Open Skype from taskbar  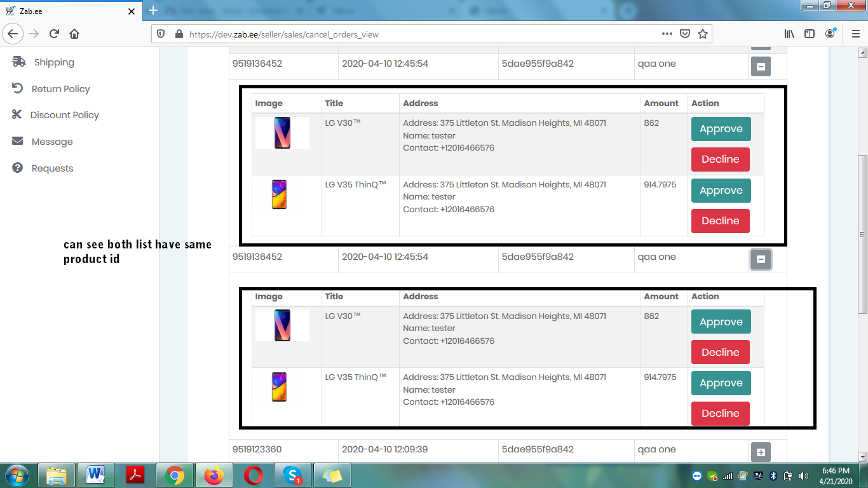pos(293,475)
